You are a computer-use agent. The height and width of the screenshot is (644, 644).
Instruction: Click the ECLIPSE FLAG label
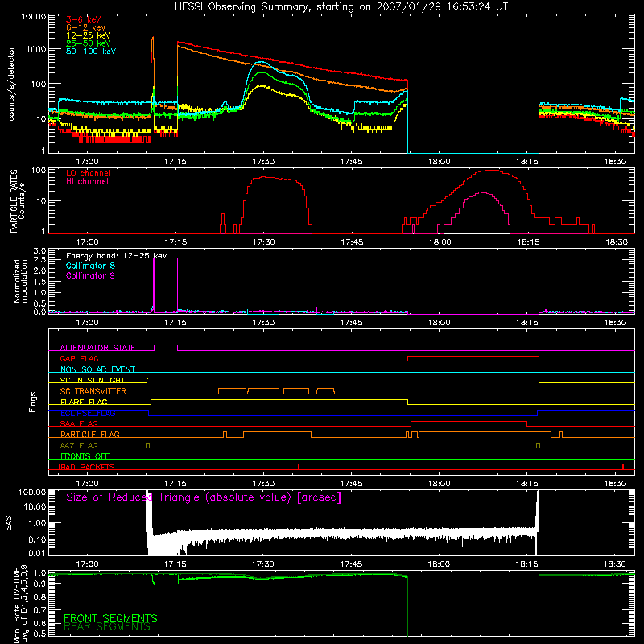pyautogui.click(x=88, y=413)
